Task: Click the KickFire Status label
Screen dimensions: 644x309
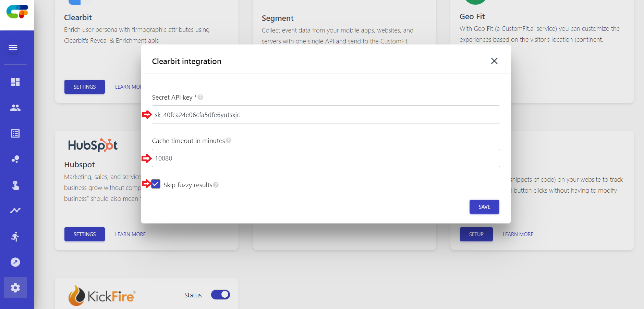Action: tap(193, 295)
